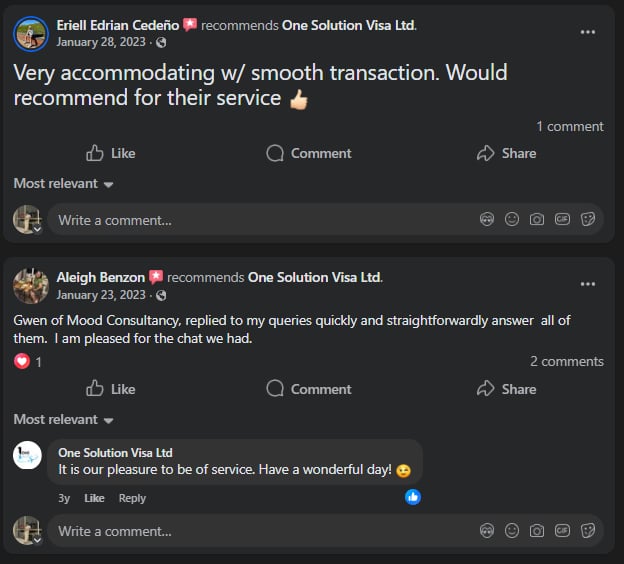
Task: Share Eriell Edrian Cedeño's post
Action: 506,153
